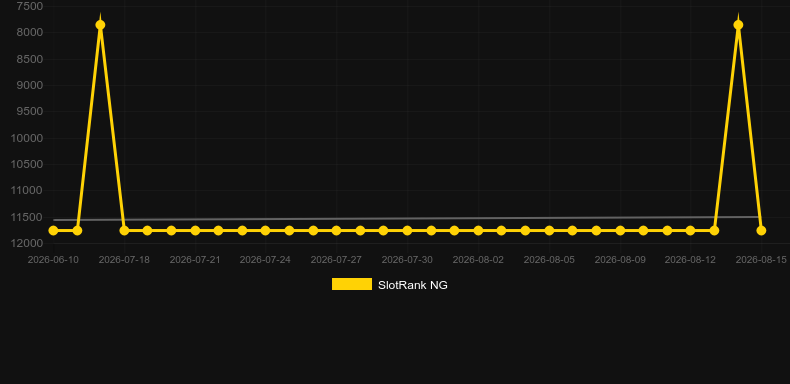Click the data point above 2026-07-27 label
The width and height of the screenshot is (790, 384).
click(336, 230)
